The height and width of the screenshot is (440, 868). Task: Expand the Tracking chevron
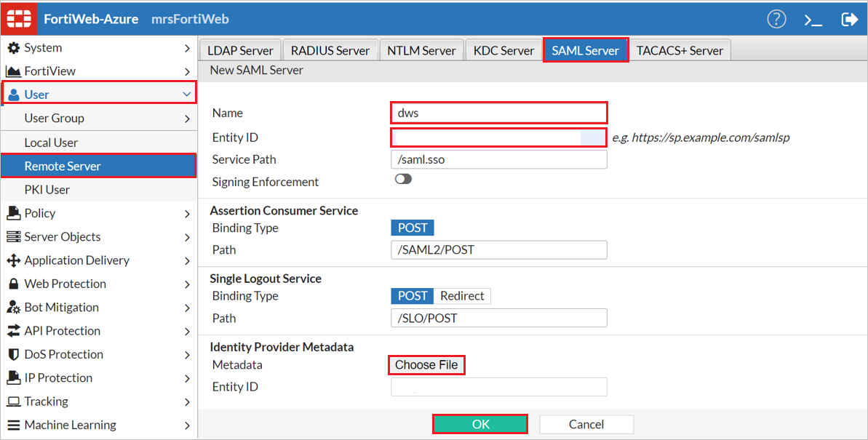click(187, 402)
